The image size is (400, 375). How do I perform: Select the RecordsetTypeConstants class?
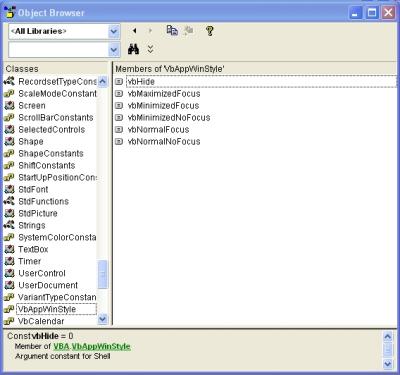pyautogui.click(x=57, y=81)
